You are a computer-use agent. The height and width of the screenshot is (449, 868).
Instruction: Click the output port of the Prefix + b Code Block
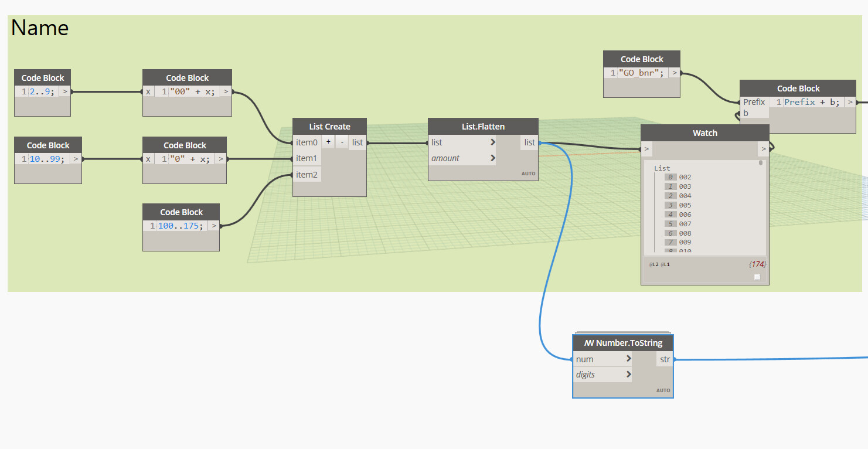coord(850,102)
